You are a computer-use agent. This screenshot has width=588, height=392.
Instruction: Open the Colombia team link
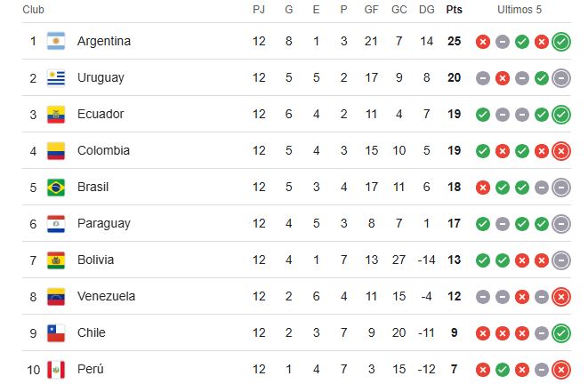click(x=103, y=150)
